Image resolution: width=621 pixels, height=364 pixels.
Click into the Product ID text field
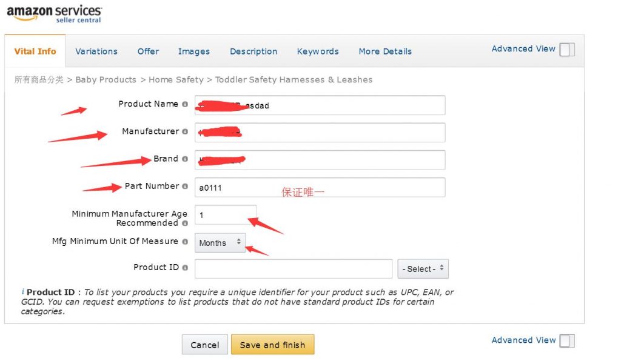pyautogui.click(x=294, y=268)
